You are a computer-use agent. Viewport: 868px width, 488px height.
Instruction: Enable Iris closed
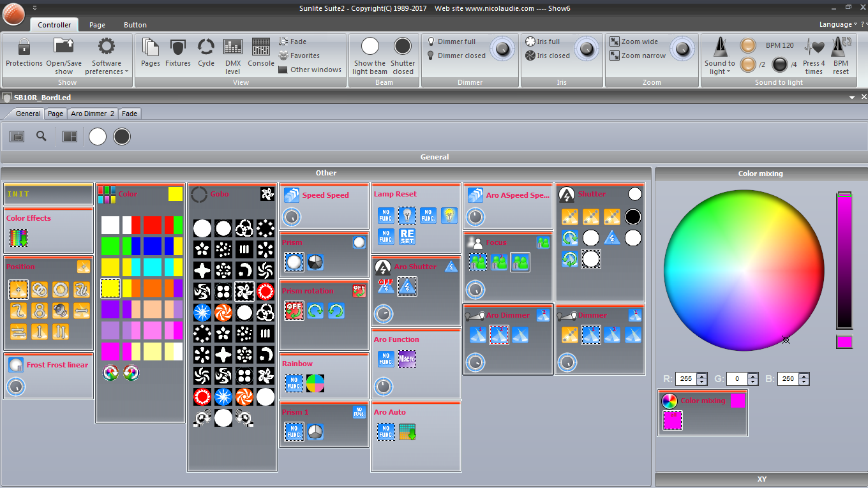(547, 55)
